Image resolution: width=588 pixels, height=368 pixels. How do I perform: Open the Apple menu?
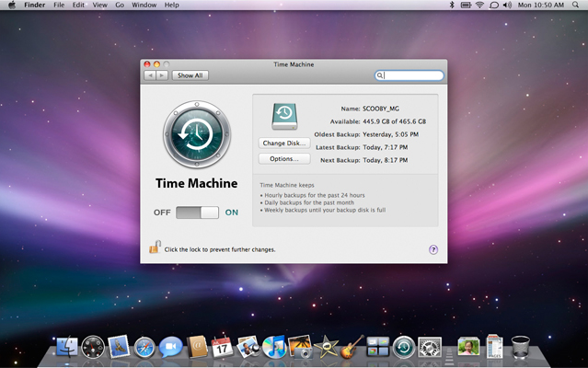12,5
